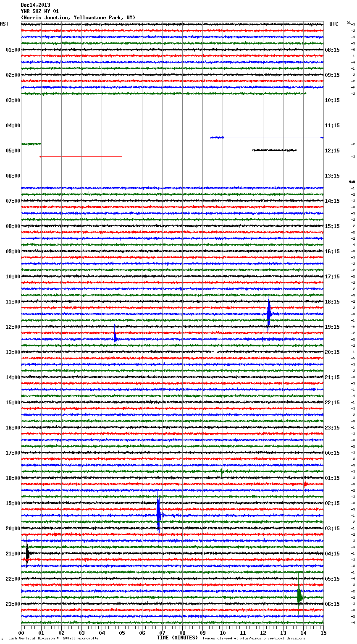This screenshot has height=644, width=357.
Task: Click the 10:15 UTC row label
Action: click(332, 100)
